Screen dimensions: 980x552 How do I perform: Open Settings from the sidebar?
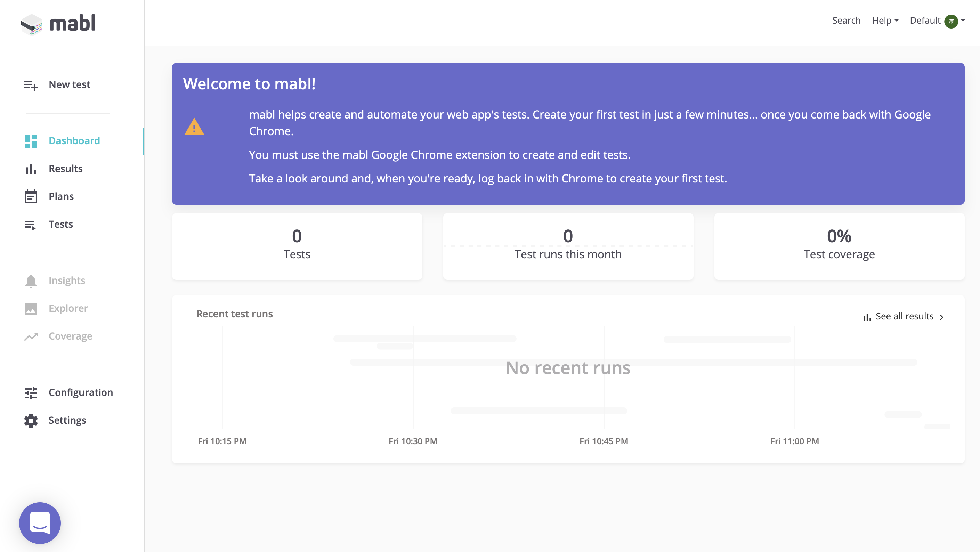click(x=67, y=420)
